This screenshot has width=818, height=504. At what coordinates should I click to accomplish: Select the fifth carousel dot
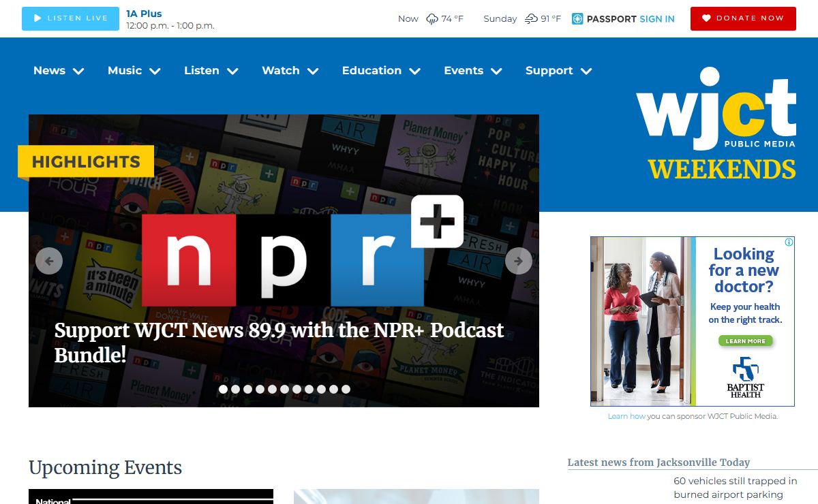[272, 390]
